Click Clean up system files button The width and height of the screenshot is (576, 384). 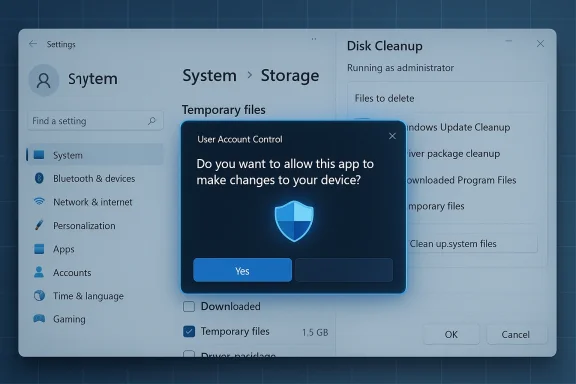tap(472, 243)
